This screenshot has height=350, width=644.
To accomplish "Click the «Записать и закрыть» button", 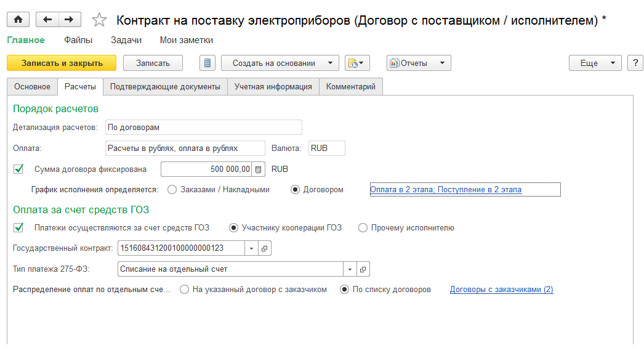I will point(62,63).
